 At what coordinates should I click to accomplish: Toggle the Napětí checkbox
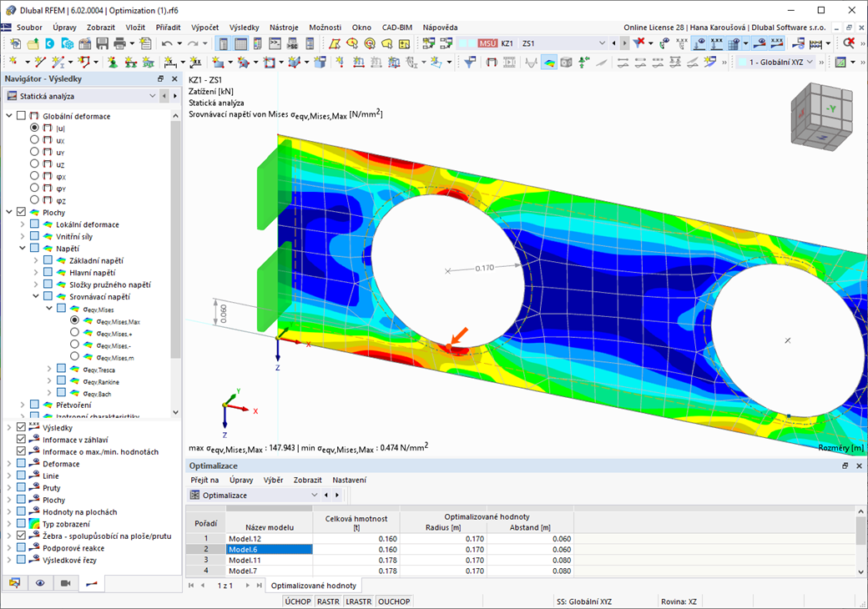pyautogui.click(x=34, y=248)
